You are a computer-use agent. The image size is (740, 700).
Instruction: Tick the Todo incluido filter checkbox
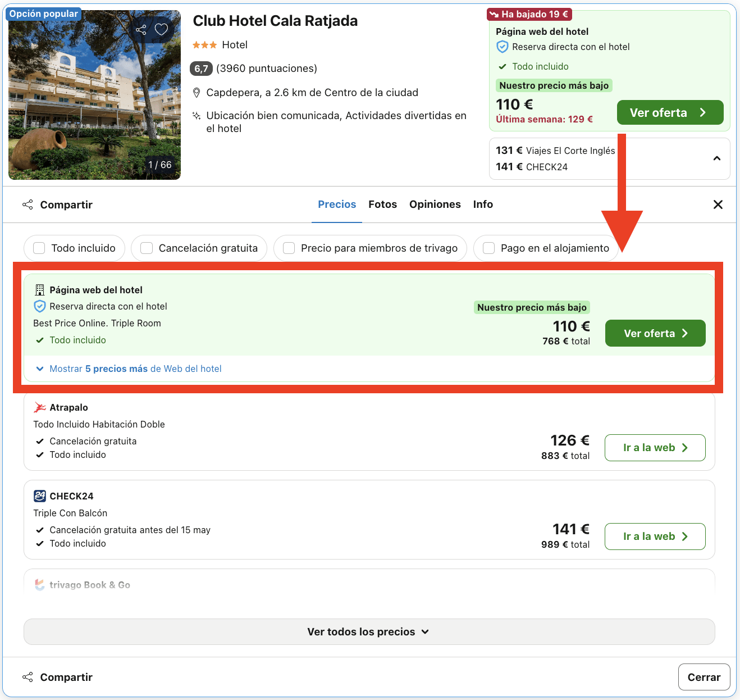point(39,248)
